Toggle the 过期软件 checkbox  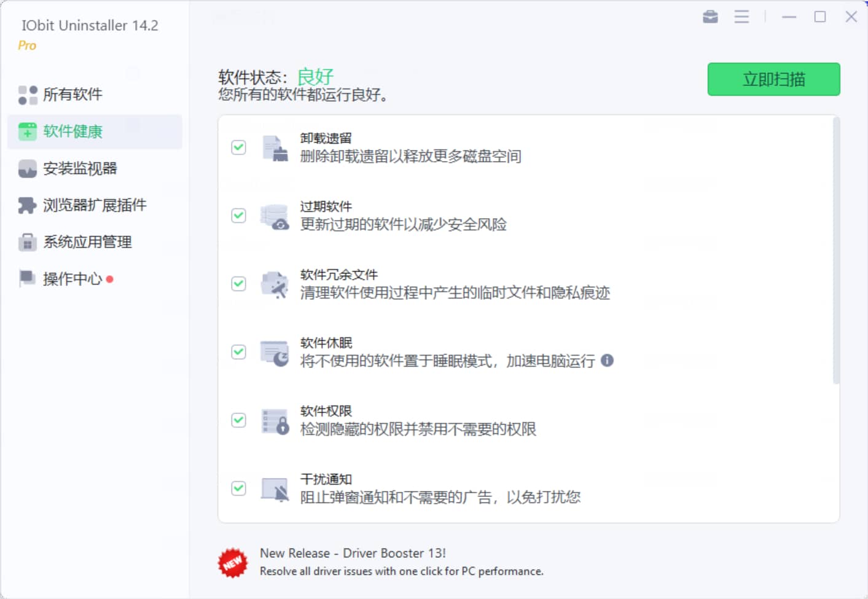[x=238, y=216]
